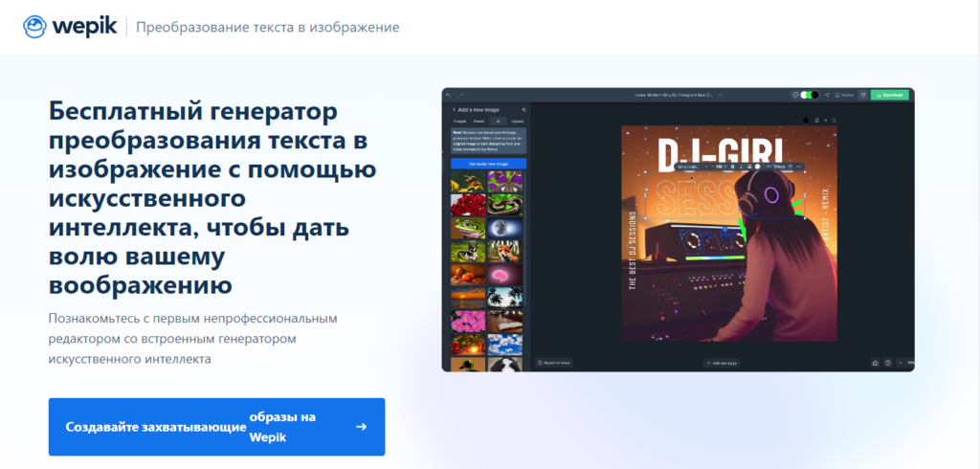
Task: Click the back chevron beside 'Add a new image'
Action: point(455,109)
